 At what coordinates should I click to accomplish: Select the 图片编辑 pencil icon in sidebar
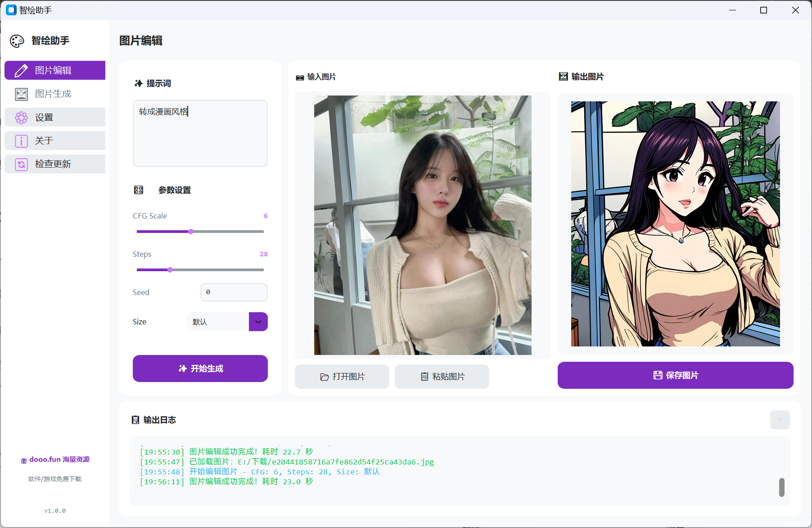(x=21, y=70)
